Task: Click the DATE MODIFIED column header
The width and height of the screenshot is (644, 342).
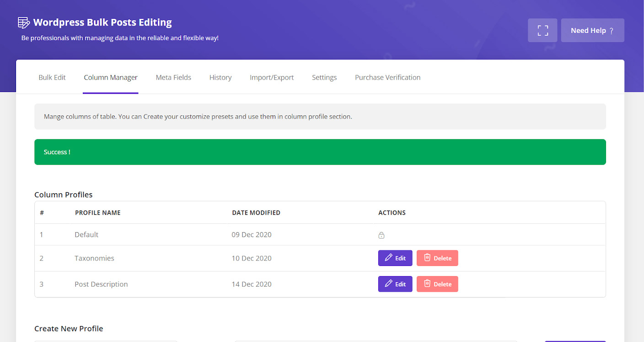Action: (256, 213)
